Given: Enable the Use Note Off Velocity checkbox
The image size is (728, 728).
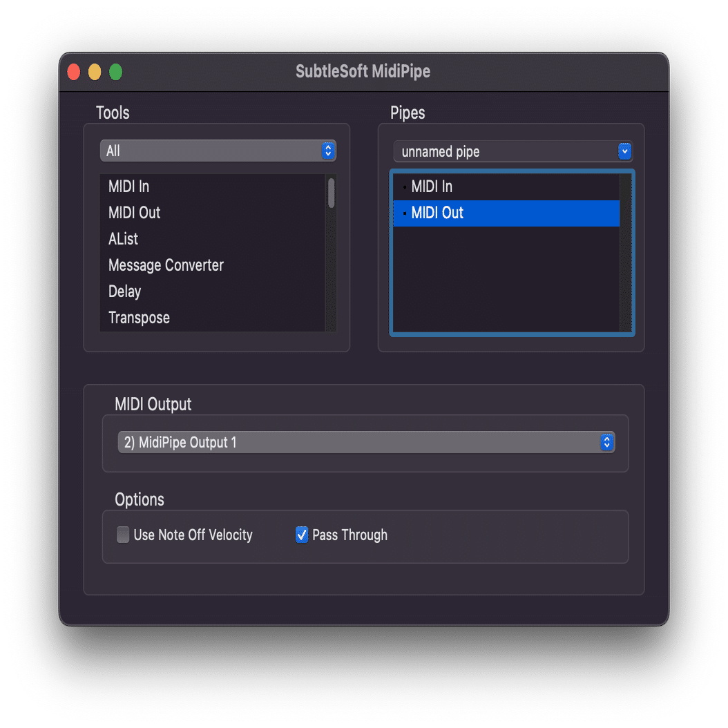Looking at the screenshot, I should (x=123, y=535).
